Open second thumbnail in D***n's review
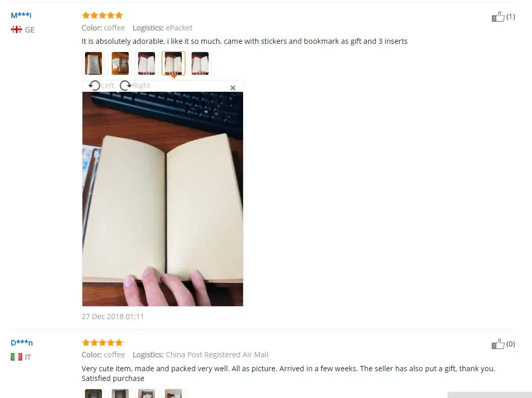The height and width of the screenshot is (398, 532). [x=120, y=393]
